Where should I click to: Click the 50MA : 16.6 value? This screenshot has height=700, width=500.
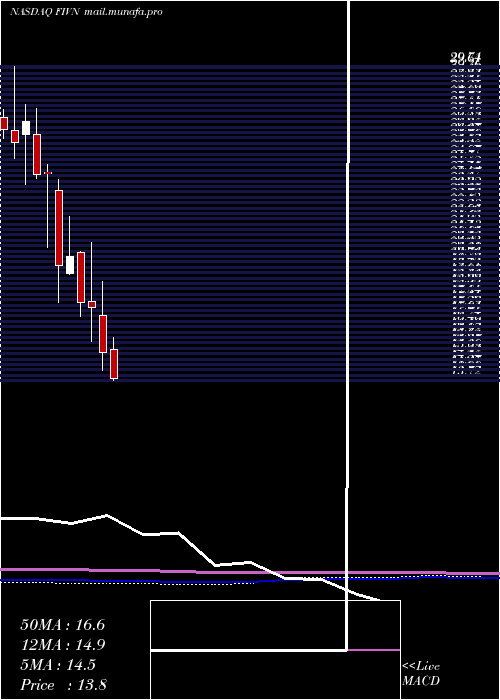tap(62, 625)
